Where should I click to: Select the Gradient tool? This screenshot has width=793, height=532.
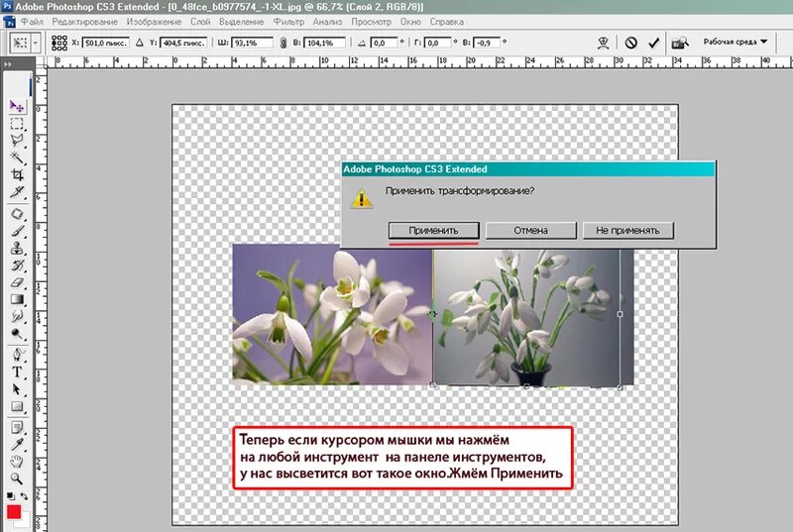[x=16, y=299]
